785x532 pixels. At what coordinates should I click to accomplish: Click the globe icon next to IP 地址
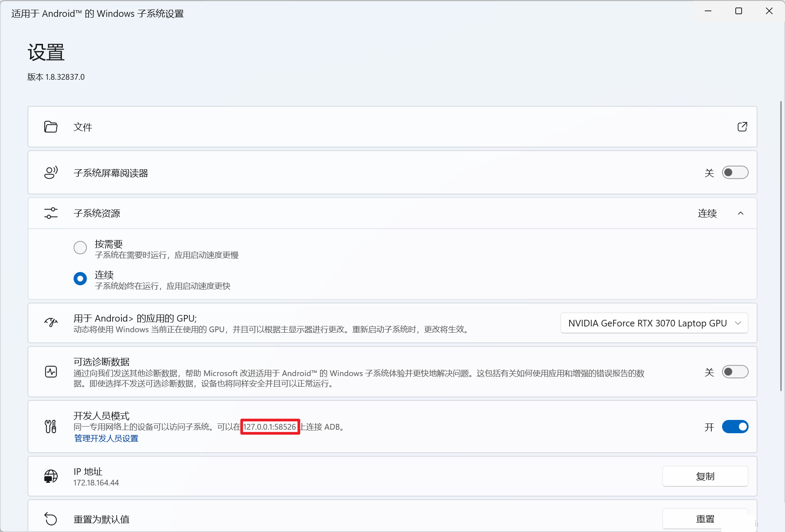51,477
